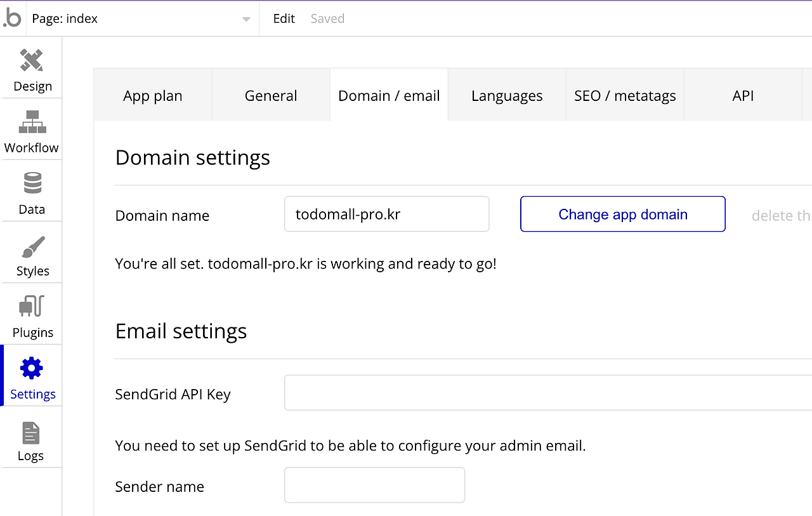Go to the Data section icon

[x=32, y=183]
